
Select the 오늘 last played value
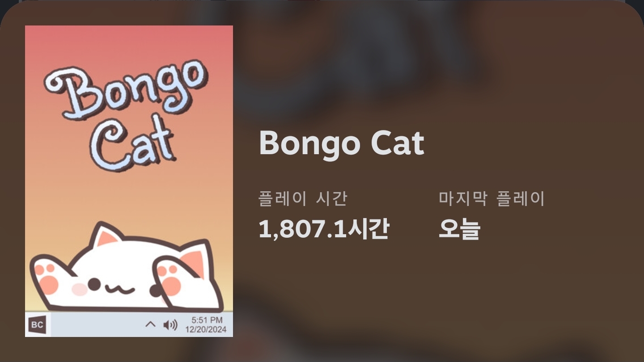coord(459,229)
